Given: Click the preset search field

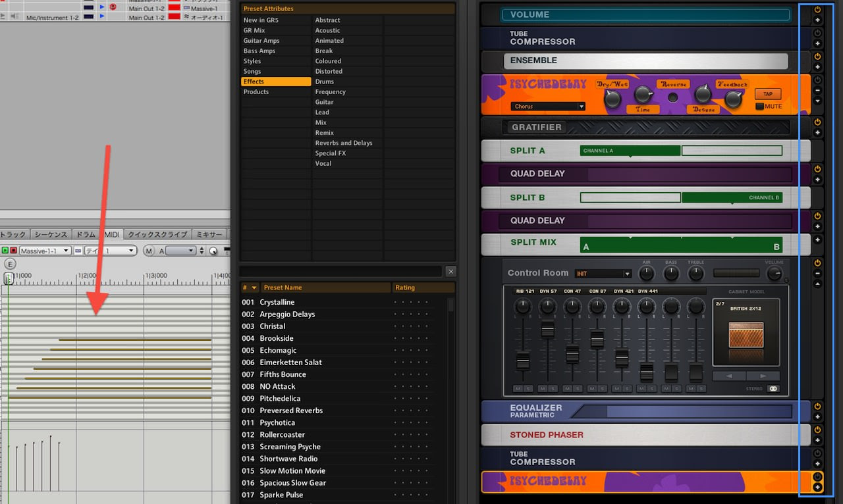Looking at the screenshot, I should coord(341,271).
